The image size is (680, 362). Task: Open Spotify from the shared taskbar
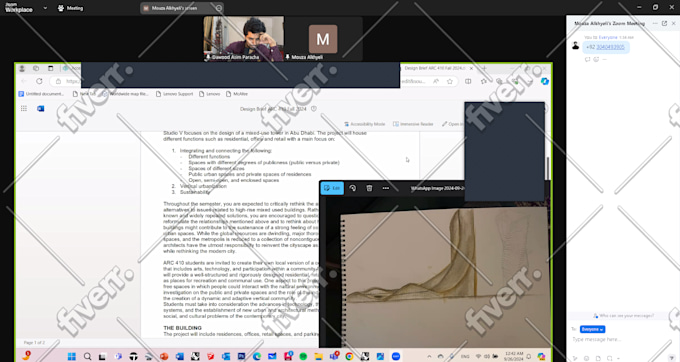(x=303, y=356)
